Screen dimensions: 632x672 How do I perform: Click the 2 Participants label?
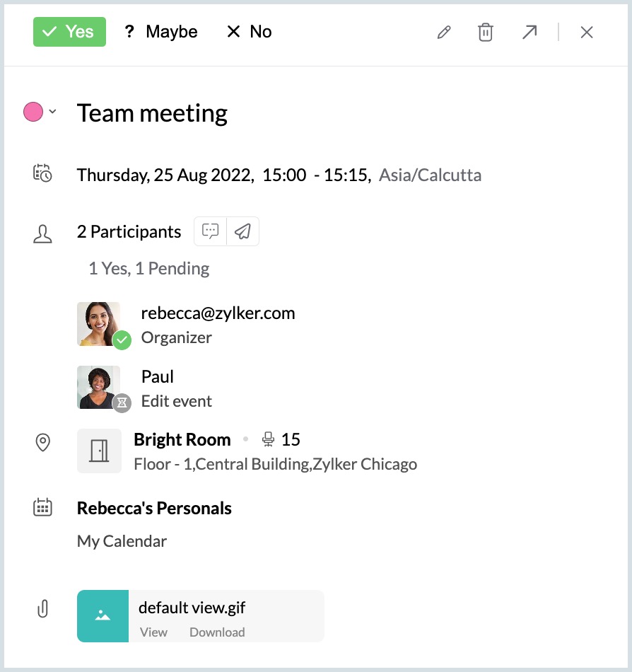(x=129, y=231)
